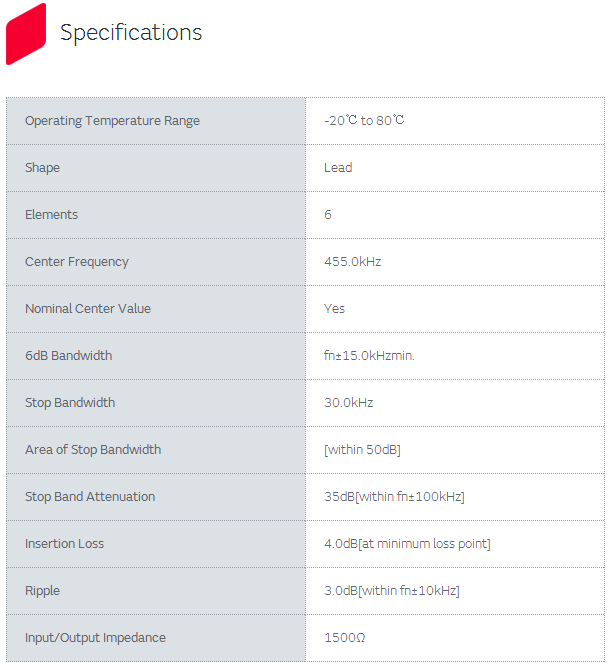This screenshot has height=664, width=607.
Task: Select the Stop Band Attenuation label
Action: click(90, 497)
